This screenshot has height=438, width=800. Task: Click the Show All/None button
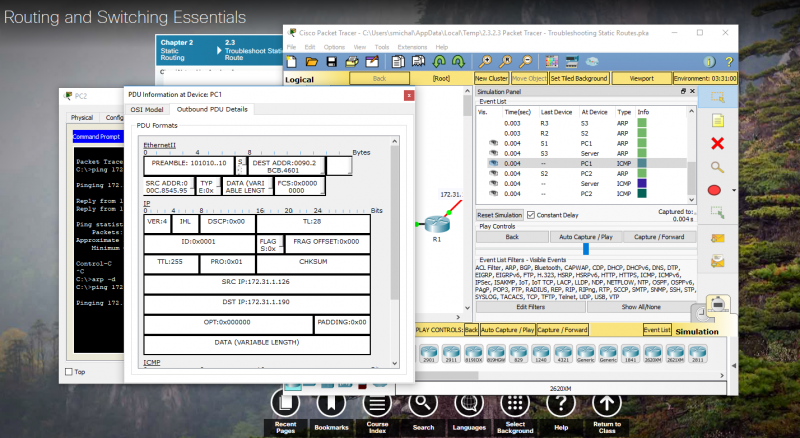tap(641, 307)
